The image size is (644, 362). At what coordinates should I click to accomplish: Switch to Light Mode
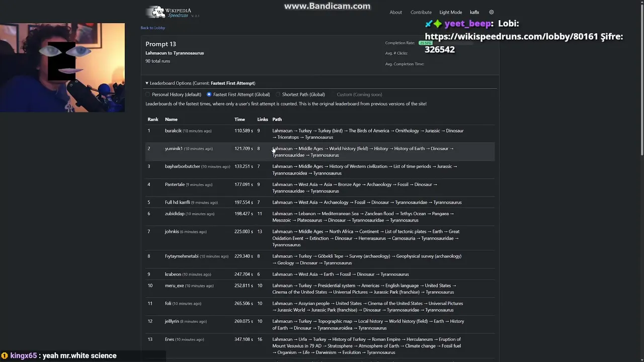click(450, 12)
